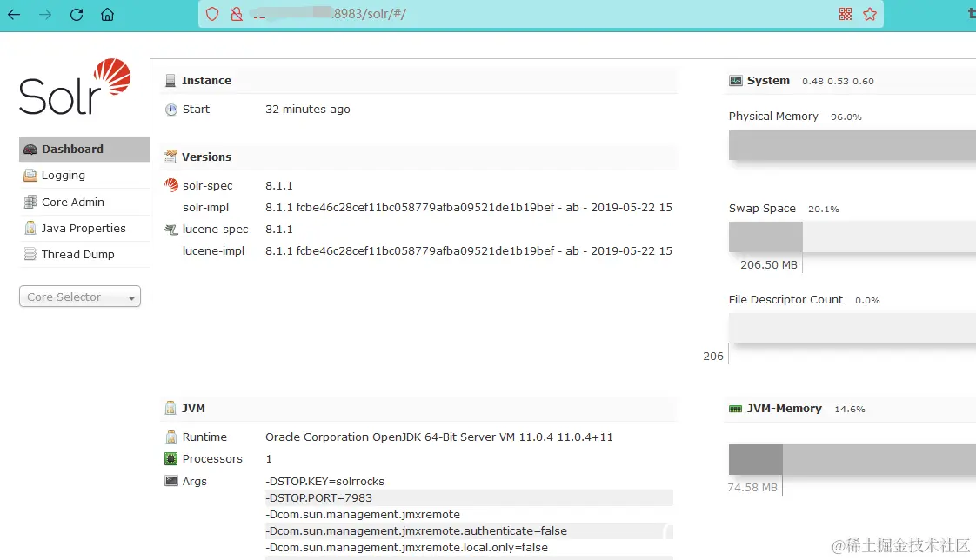976x560 pixels.
Task: Click the 206.50 MB swap value
Action: (769, 265)
